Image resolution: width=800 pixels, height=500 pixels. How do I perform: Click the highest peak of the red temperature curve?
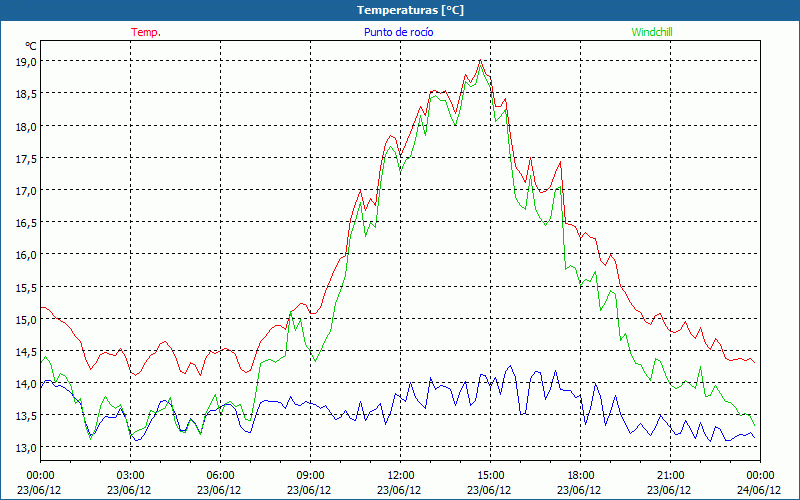click(x=481, y=61)
